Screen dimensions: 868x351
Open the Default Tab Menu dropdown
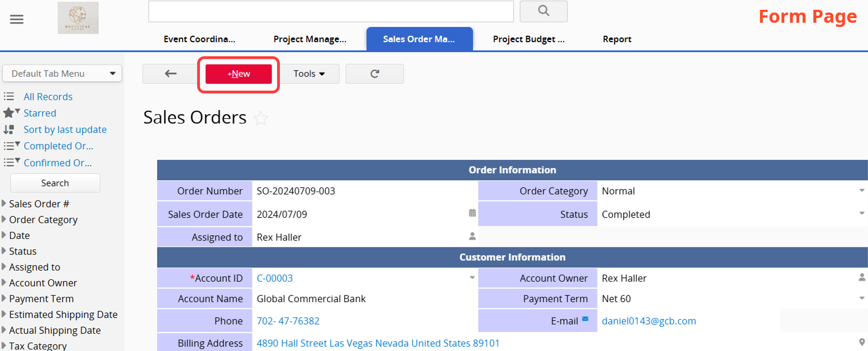pyautogui.click(x=62, y=73)
